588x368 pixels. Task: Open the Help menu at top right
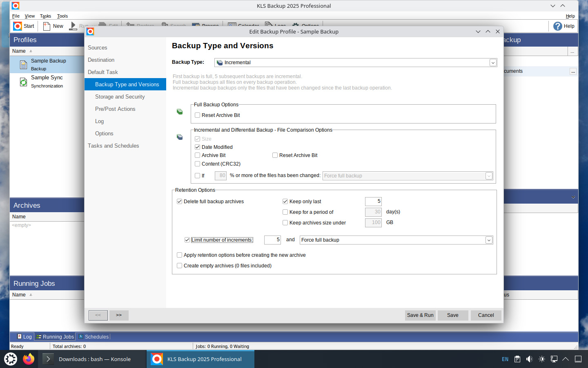[x=570, y=16]
